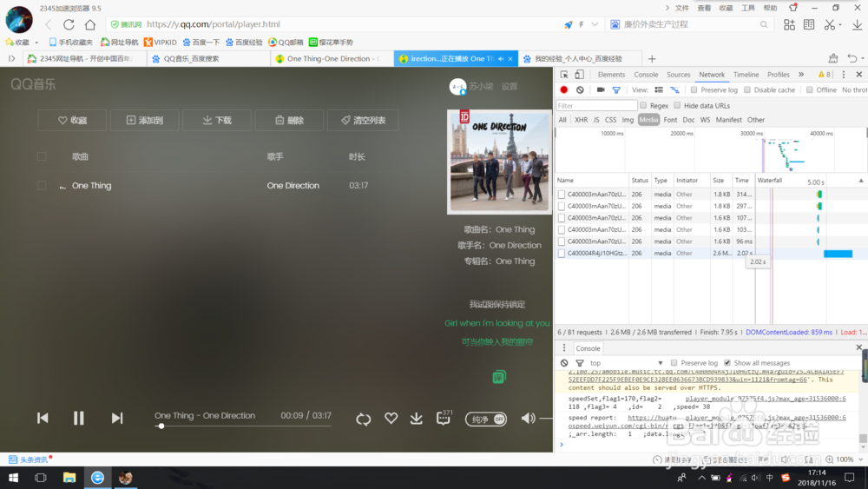
Task: Click the Delete button with trash icon
Action: (x=289, y=120)
